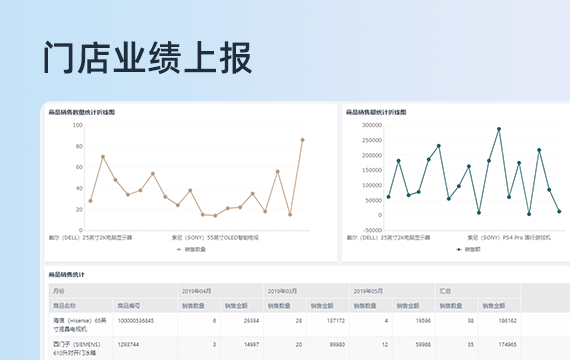The height and width of the screenshot is (360, 570).
Task: Click the amount cell 99980
Action: pyautogui.click(x=337, y=344)
